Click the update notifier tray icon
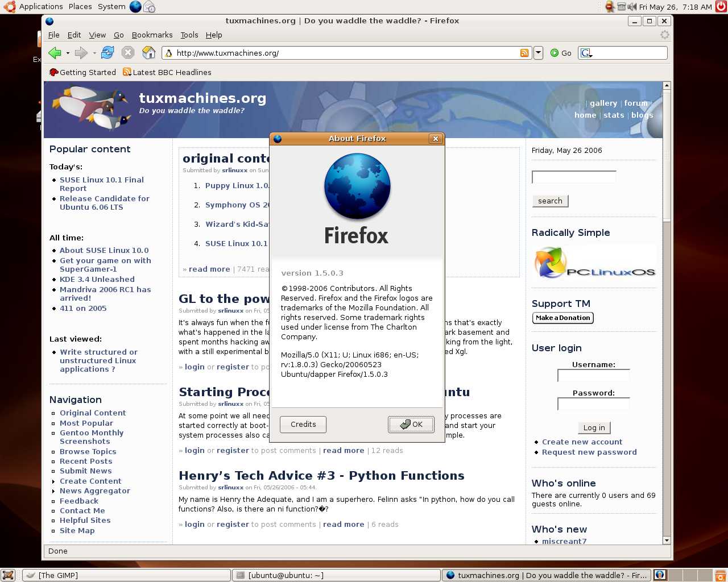The width and height of the screenshot is (728, 582). click(610, 7)
